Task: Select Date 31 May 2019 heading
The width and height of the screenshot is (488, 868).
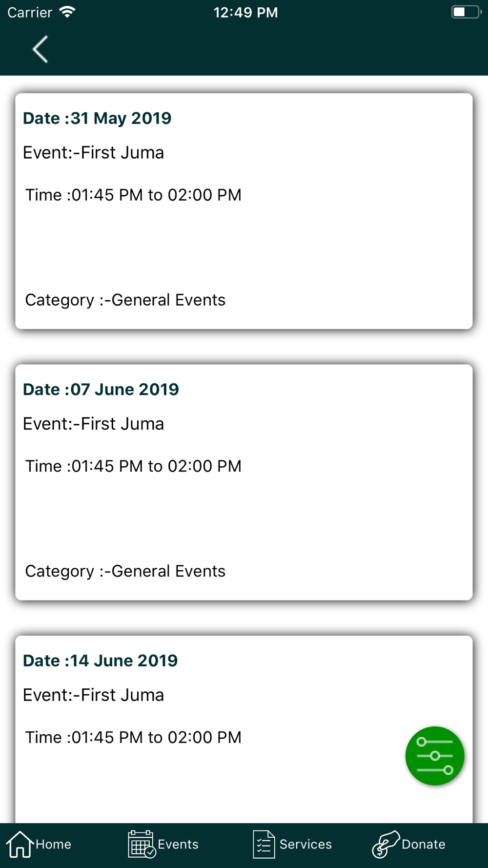Action: coord(97,118)
